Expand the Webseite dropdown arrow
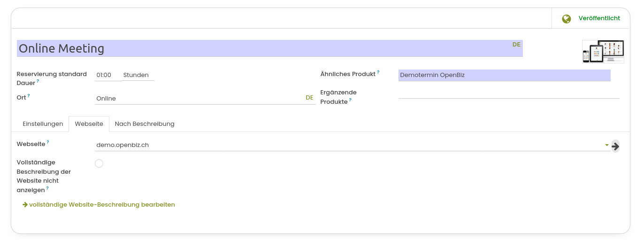Screen dimensions: 644x240 pos(606,145)
